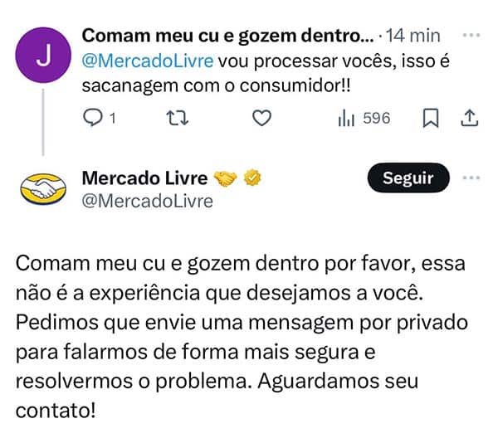
Task: Click the 596 views count
Action: pos(376,119)
